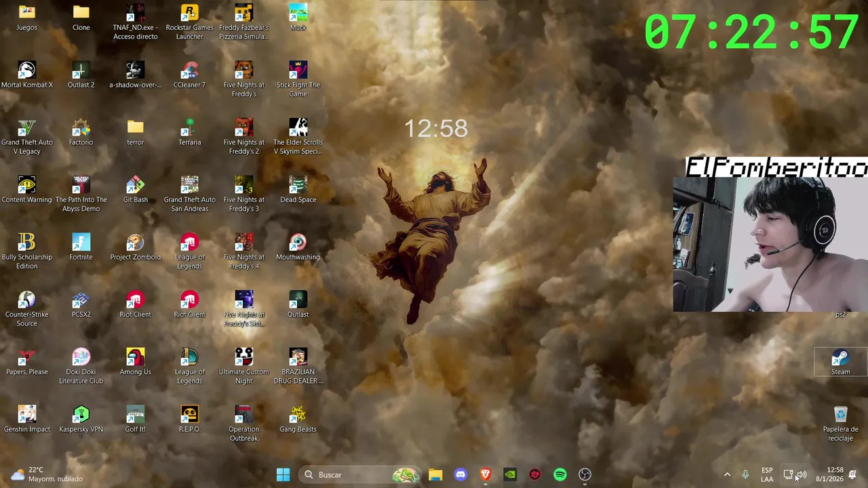Select Five Nights at Freddy's Sister Location icon
Screen dimensions: 868x488
click(243, 309)
